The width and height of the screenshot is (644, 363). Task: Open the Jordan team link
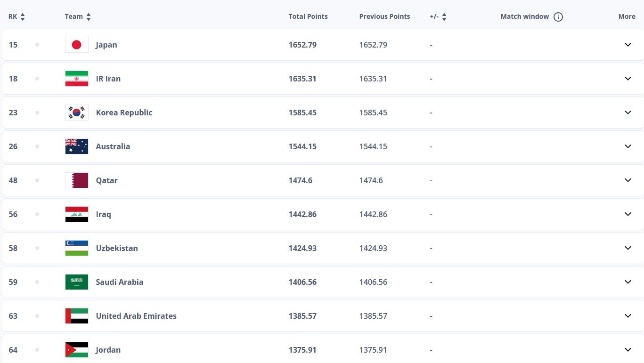point(108,350)
